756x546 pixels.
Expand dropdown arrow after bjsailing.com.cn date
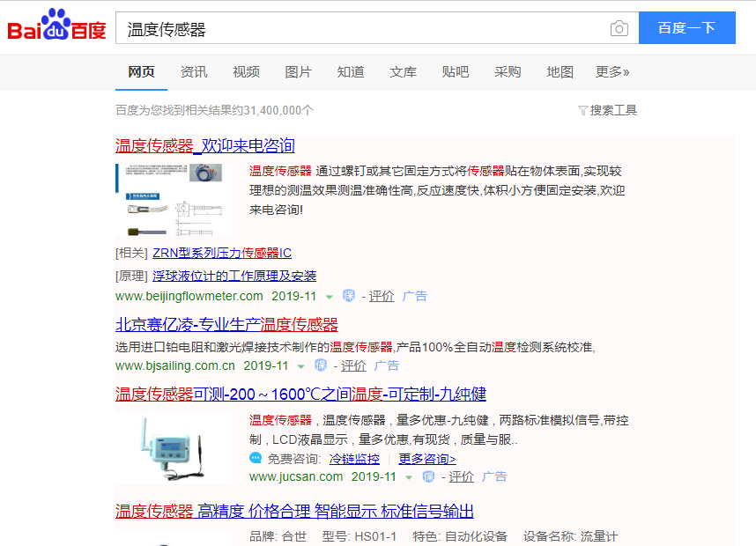pos(301,366)
